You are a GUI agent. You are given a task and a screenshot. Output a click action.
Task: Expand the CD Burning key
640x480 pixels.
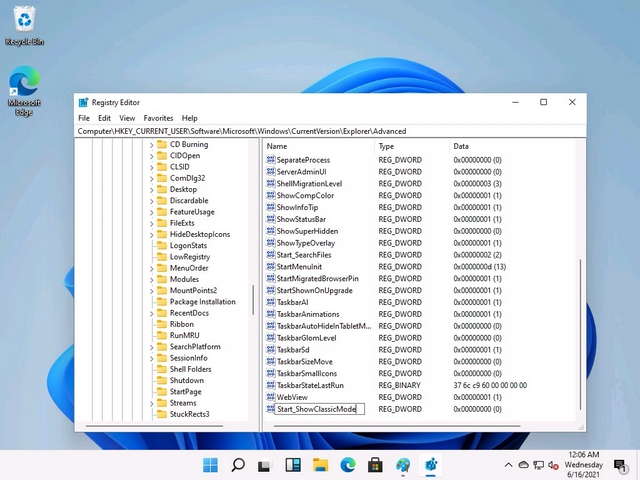coord(152,145)
